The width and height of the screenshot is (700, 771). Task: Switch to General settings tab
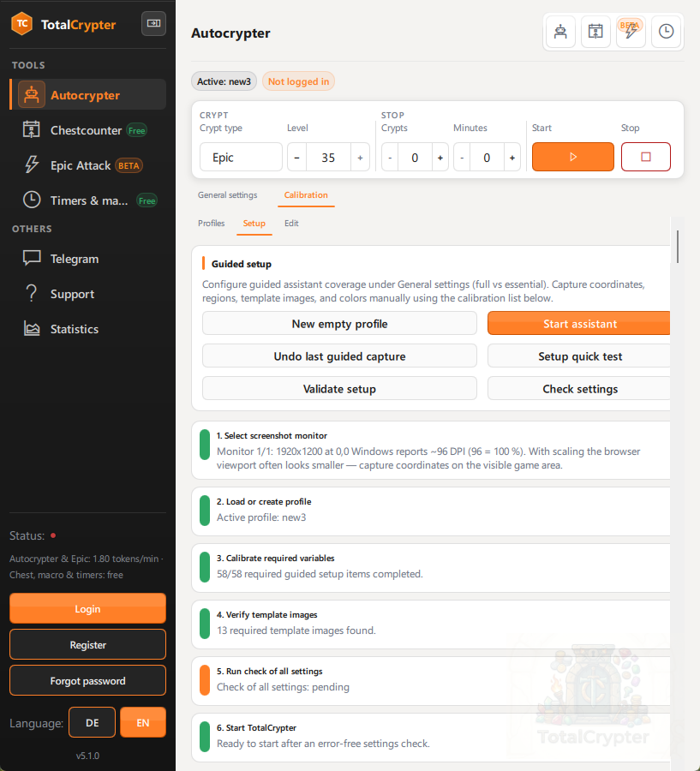click(227, 195)
